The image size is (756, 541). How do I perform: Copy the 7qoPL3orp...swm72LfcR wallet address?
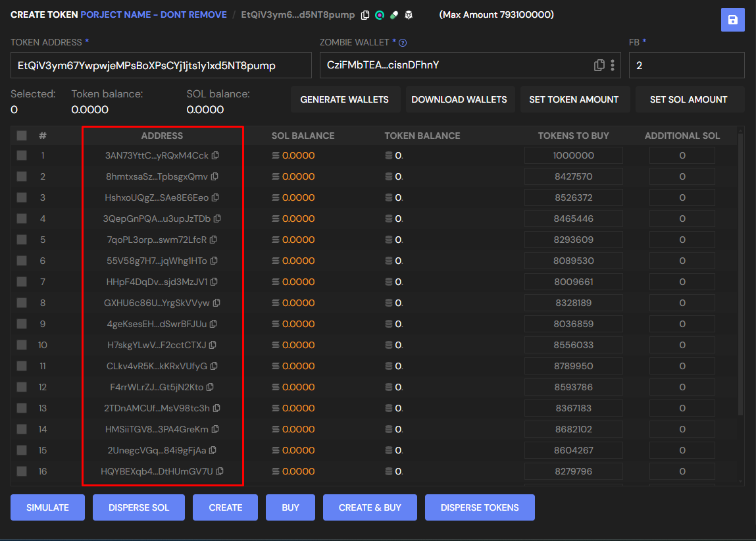(213, 240)
